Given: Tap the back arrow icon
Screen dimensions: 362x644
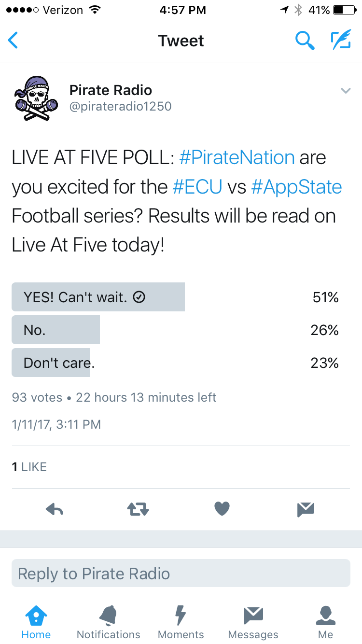Looking at the screenshot, I should tap(14, 41).
